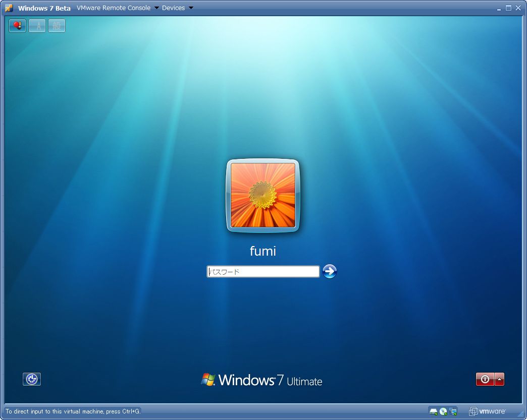527x420 pixels.
Task: Click the CD/DVD drive status icon
Action: [x=443, y=411]
